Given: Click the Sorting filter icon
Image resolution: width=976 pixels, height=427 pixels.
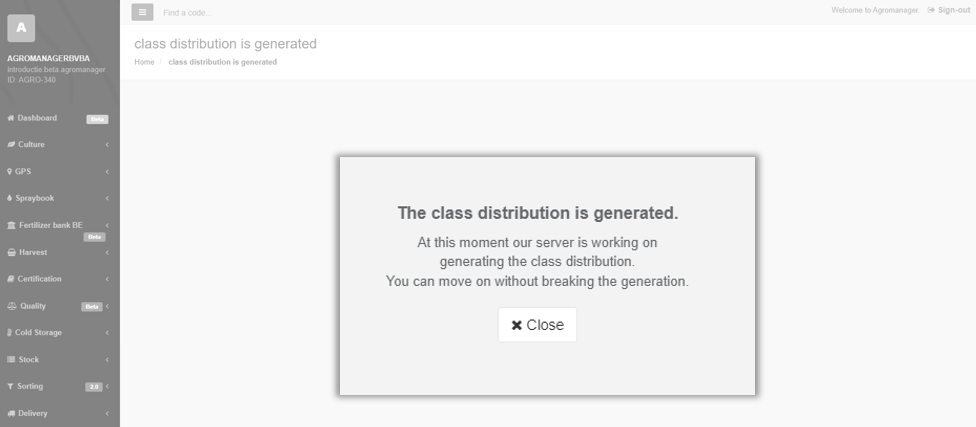Looking at the screenshot, I should 10,387.
